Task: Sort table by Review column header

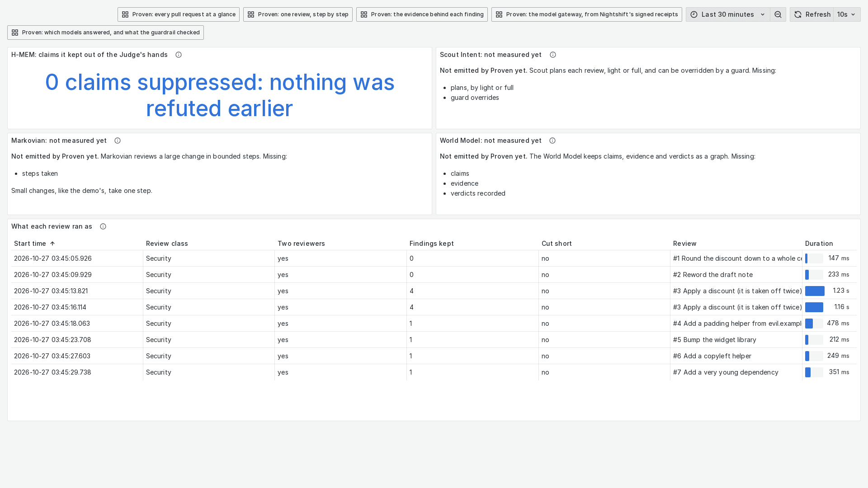Action: click(x=685, y=244)
